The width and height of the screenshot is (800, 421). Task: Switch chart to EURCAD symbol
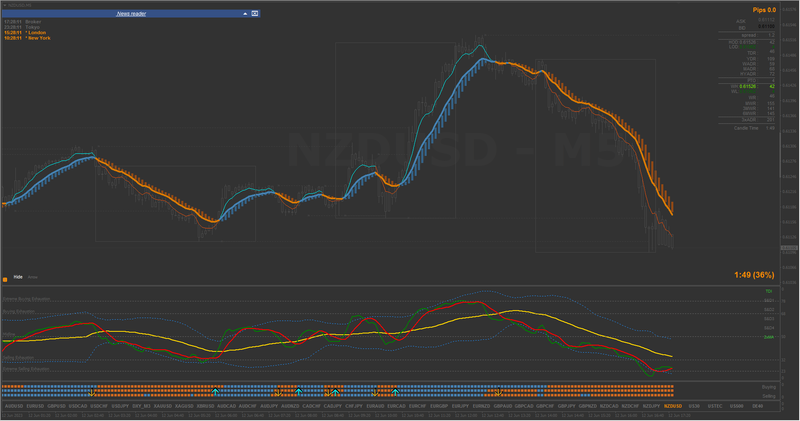tap(396, 406)
